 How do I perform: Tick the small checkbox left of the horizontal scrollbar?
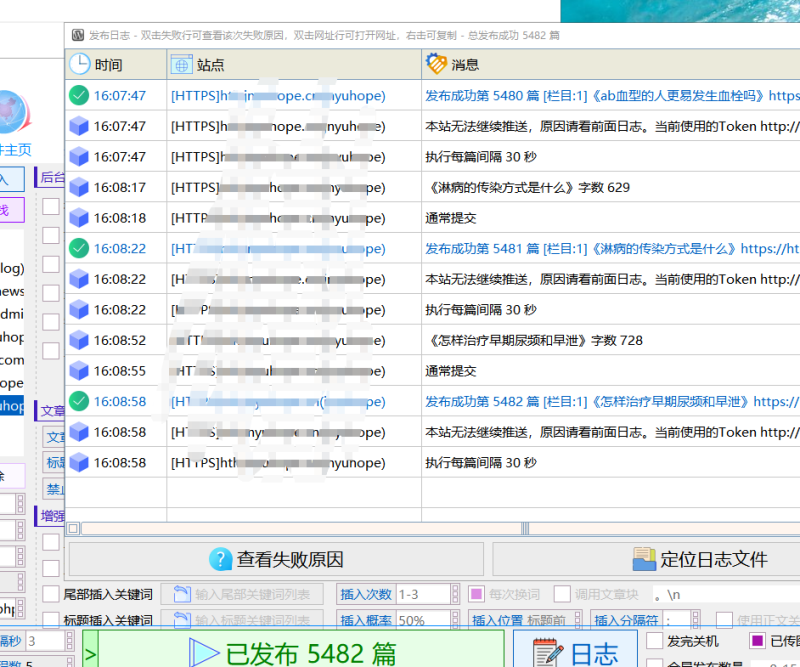(73, 528)
